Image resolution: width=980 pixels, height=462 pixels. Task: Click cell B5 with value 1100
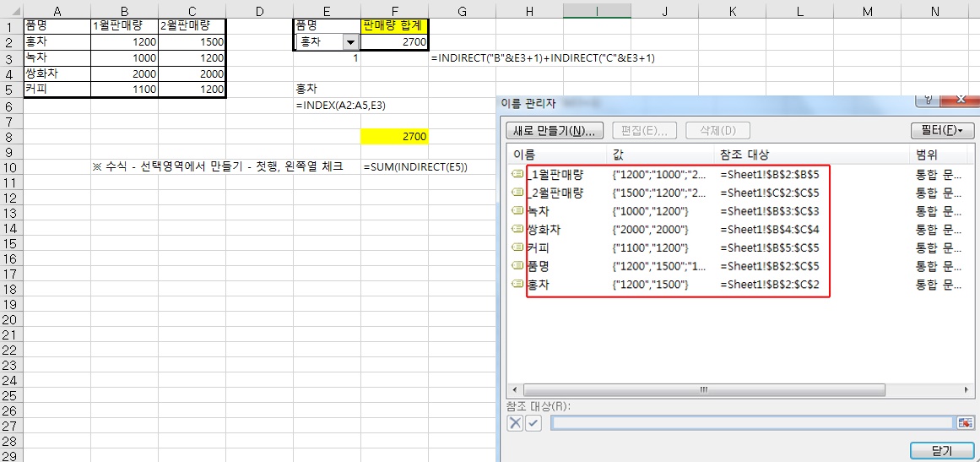click(124, 90)
